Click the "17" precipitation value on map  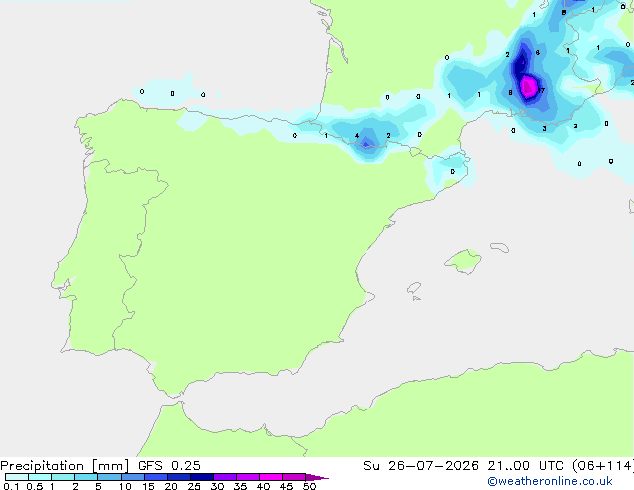pos(541,91)
